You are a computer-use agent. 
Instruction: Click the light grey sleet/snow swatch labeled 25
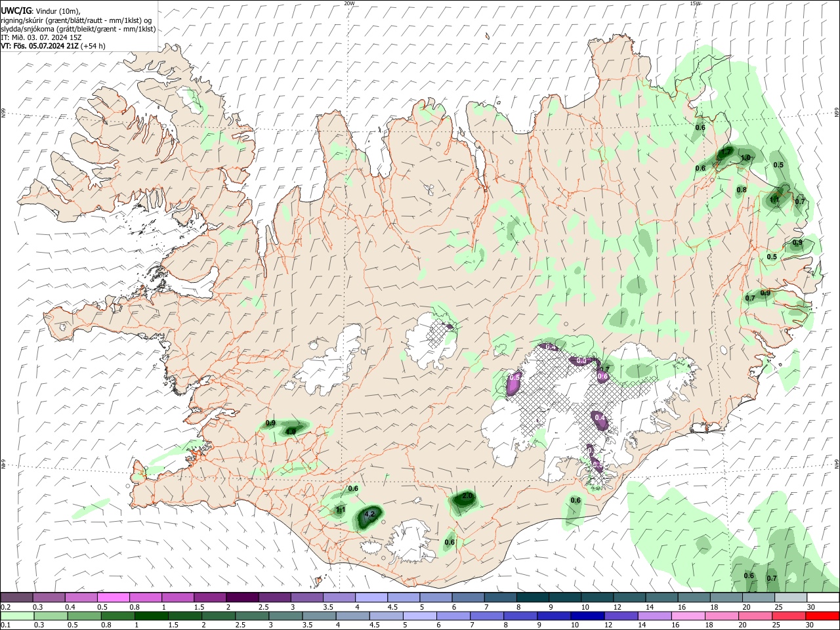(791, 597)
